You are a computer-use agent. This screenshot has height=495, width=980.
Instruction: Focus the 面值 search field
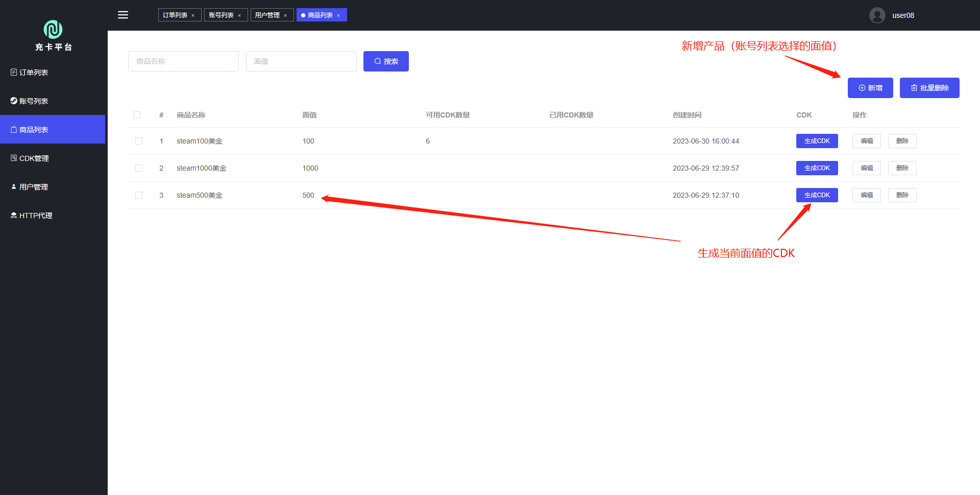[x=301, y=61]
